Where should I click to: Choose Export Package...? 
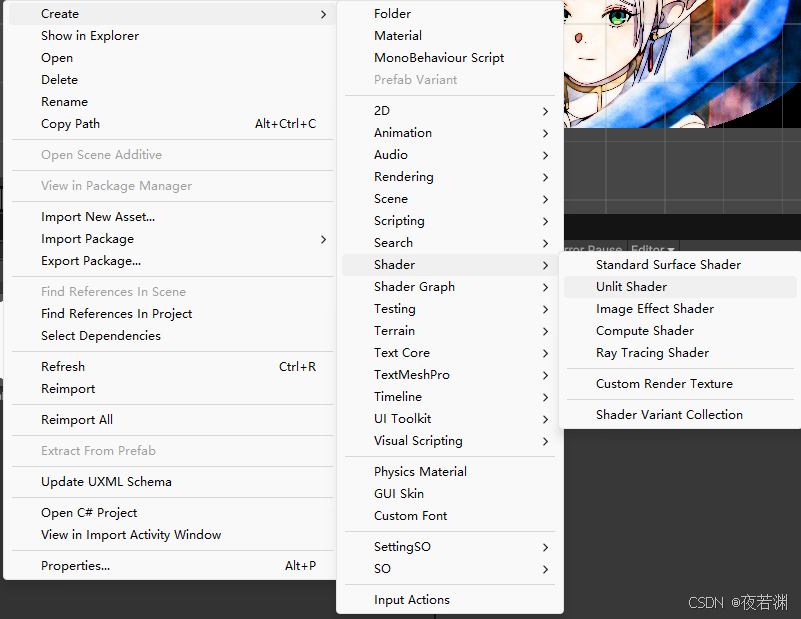pyautogui.click(x=172, y=260)
